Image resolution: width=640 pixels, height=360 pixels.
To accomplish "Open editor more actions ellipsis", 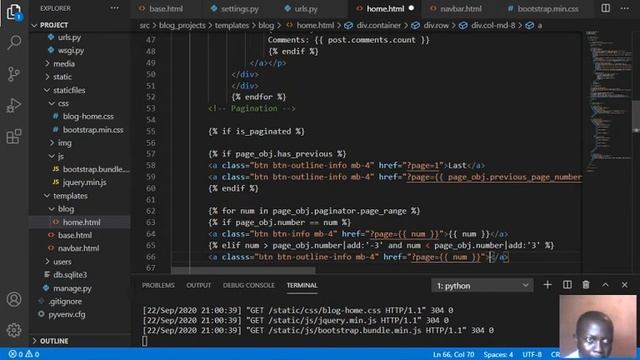I will (x=625, y=8).
